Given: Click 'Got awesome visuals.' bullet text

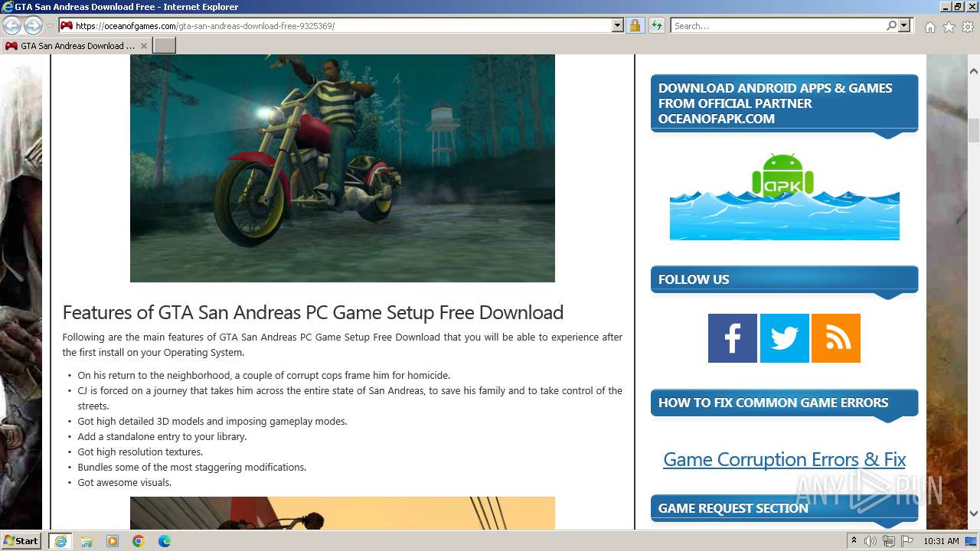Looking at the screenshot, I should coord(124,482).
